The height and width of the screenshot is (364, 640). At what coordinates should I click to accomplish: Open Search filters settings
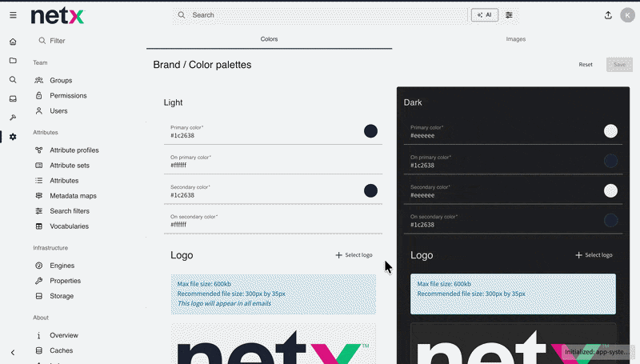70,211
